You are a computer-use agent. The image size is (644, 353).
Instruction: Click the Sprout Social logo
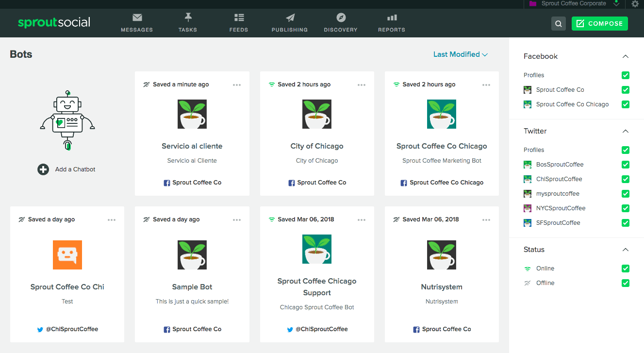click(x=54, y=23)
